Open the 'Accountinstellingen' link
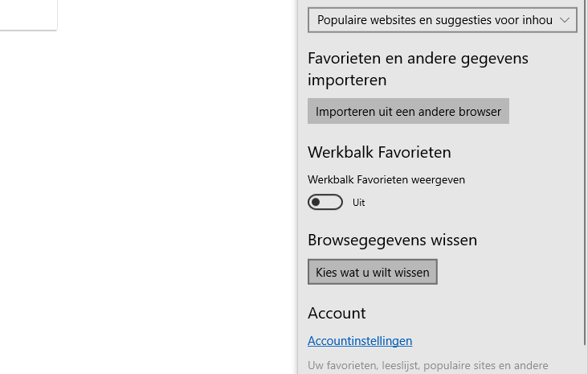 [x=360, y=341]
